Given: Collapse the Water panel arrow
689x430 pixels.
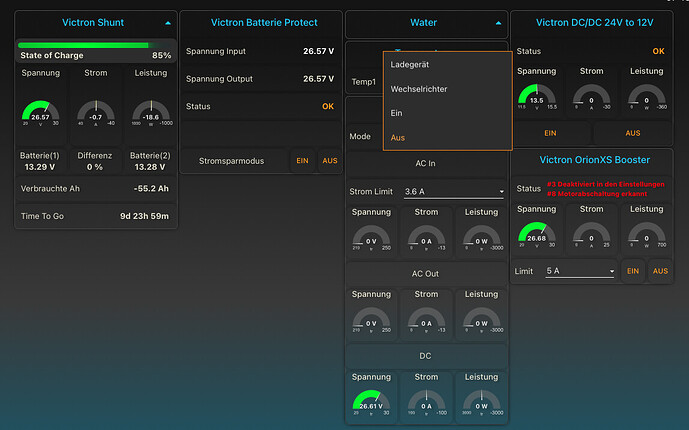Looking at the screenshot, I should pyautogui.click(x=498, y=23).
